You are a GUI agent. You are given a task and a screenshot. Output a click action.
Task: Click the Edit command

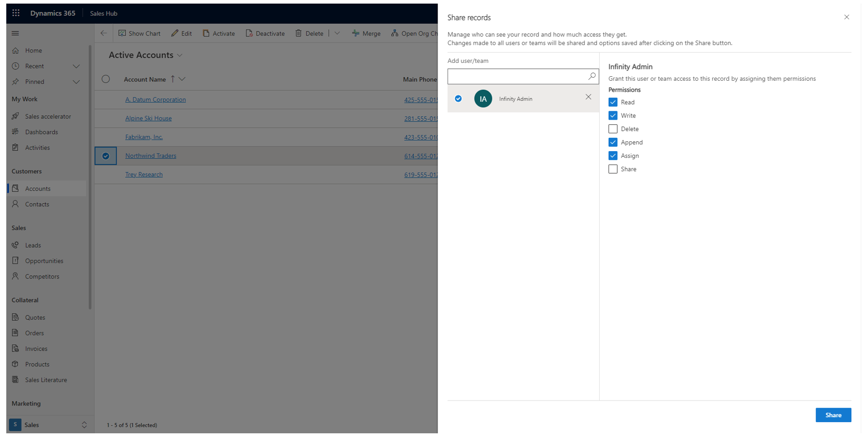tap(181, 33)
